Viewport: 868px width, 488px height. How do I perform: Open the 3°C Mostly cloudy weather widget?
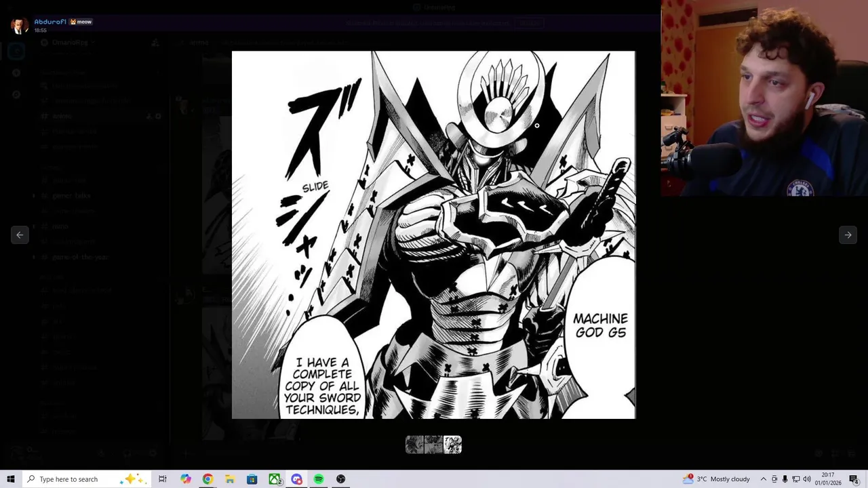717,479
